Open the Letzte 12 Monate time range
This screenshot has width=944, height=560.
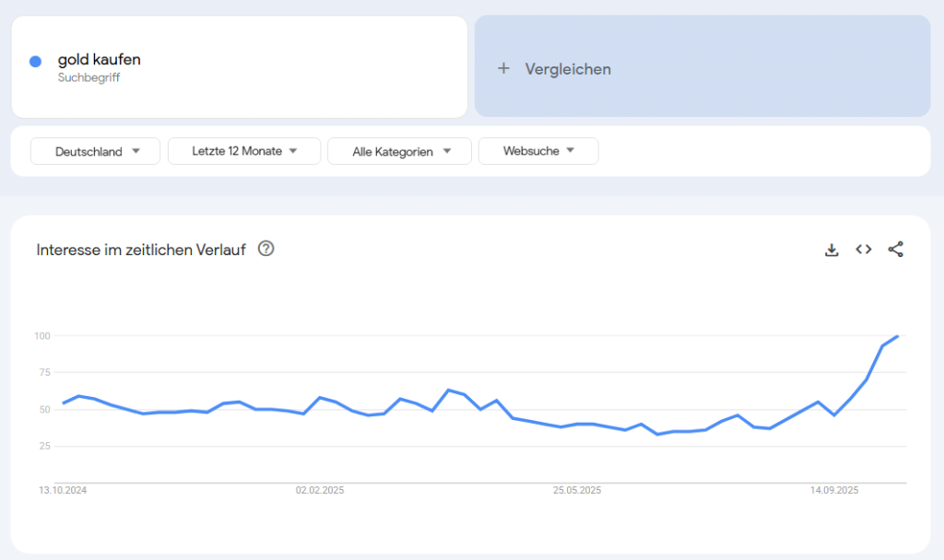click(244, 151)
